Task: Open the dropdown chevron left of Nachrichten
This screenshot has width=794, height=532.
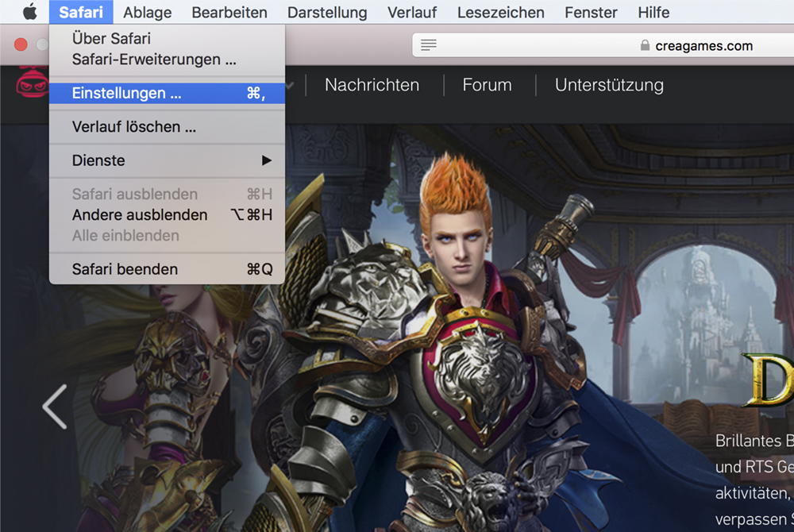Action: (x=291, y=85)
